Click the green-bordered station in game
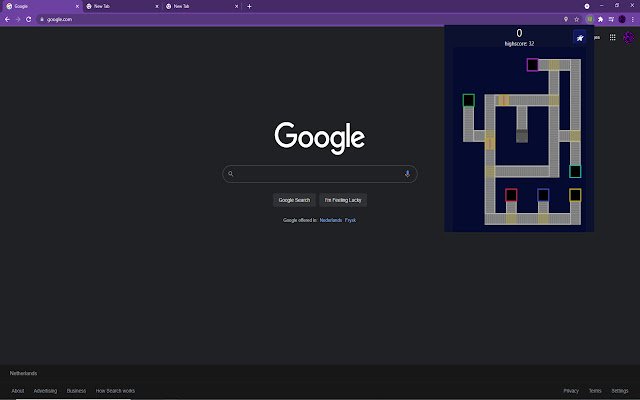Viewport: 640px width, 400px height. point(469,100)
